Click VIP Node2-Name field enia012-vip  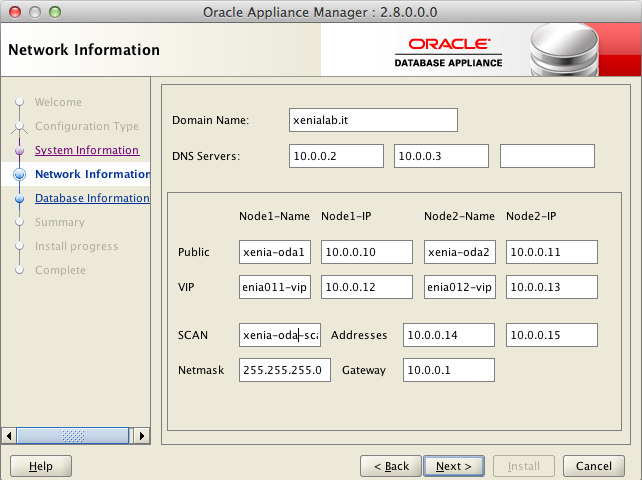(x=460, y=287)
